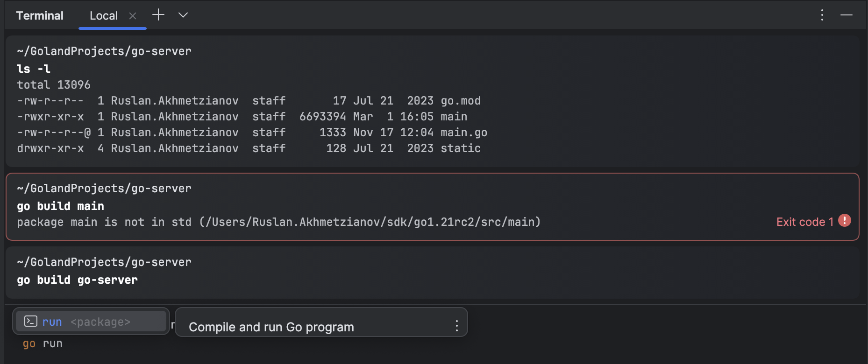Switch to the Local terminal tab
This screenshot has height=364, width=868.
[x=103, y=16]
